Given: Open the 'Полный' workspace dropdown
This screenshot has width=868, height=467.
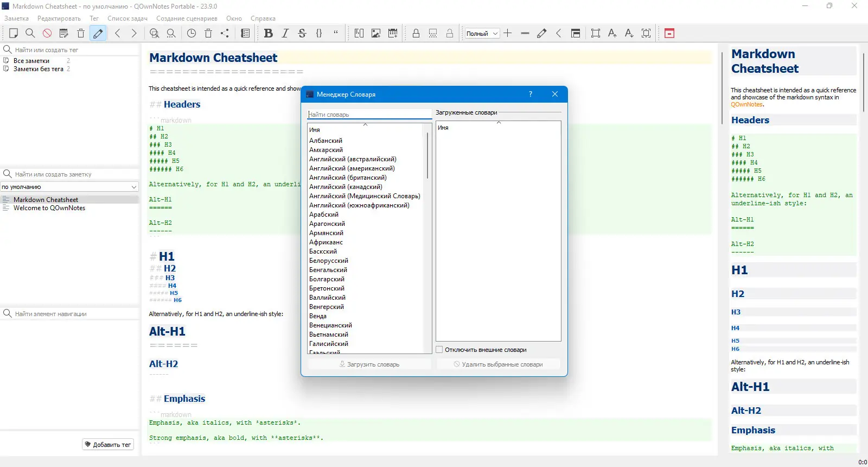Looking at the screenshot, I should [x=482, y=33].
